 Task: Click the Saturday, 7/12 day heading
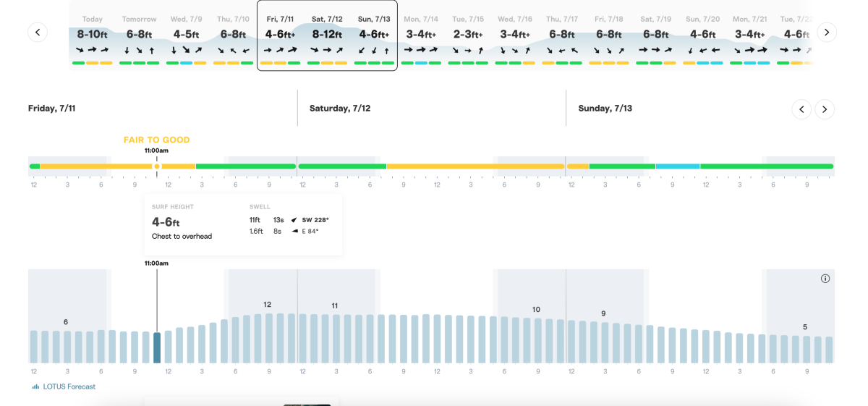click(340, 109)
